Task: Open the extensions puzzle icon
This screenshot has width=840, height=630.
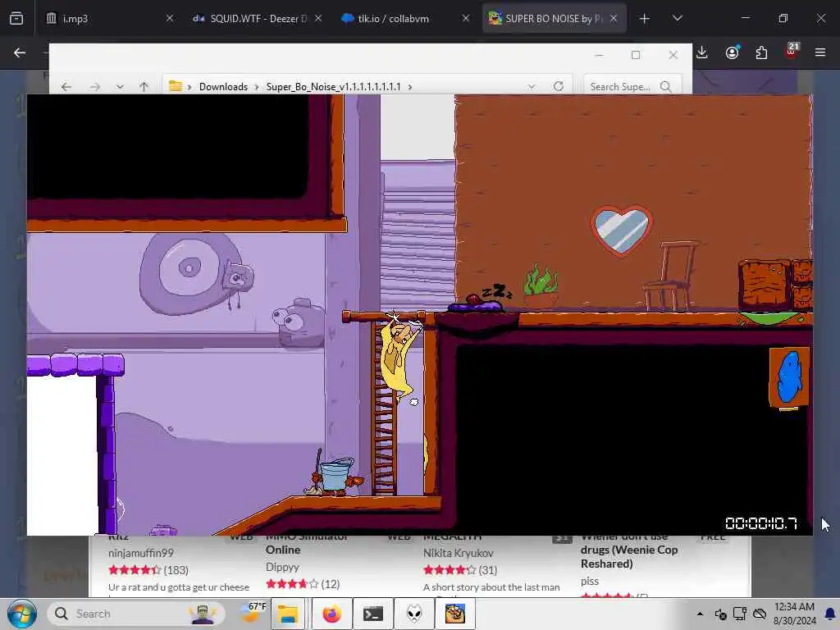Action: click(x=761, y=52)
